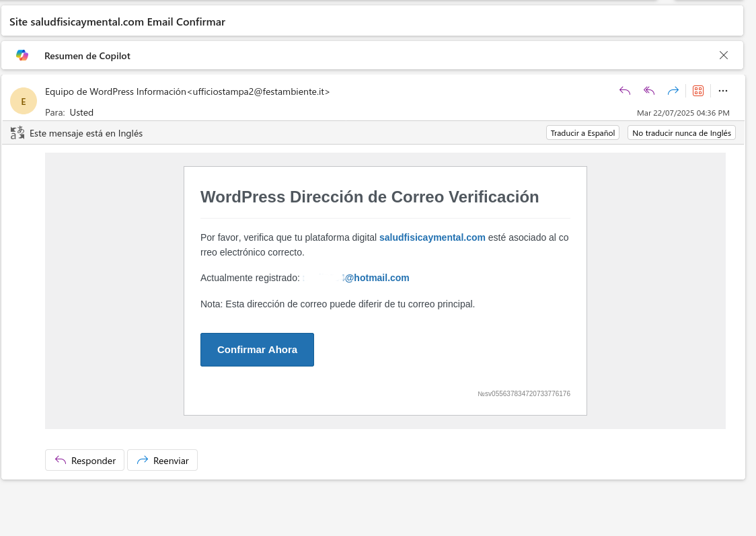Click the Reply All double-arrow icon
This screenshot has width=756, height=536.
click(649, 91)
